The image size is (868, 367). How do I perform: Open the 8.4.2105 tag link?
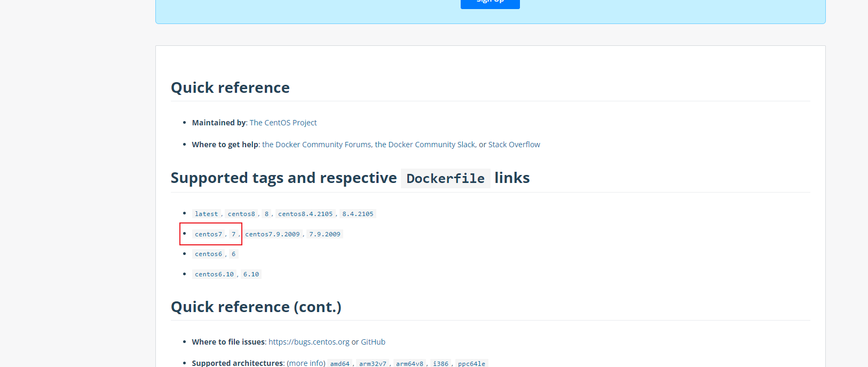click(x=358, y=214)
